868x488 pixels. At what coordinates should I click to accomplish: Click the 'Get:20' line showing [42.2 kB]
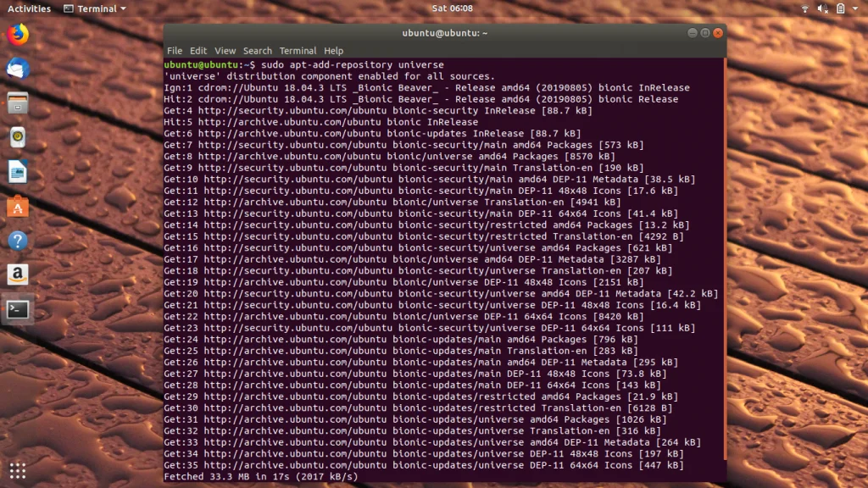pyautogui.click(x=441, y=293)
